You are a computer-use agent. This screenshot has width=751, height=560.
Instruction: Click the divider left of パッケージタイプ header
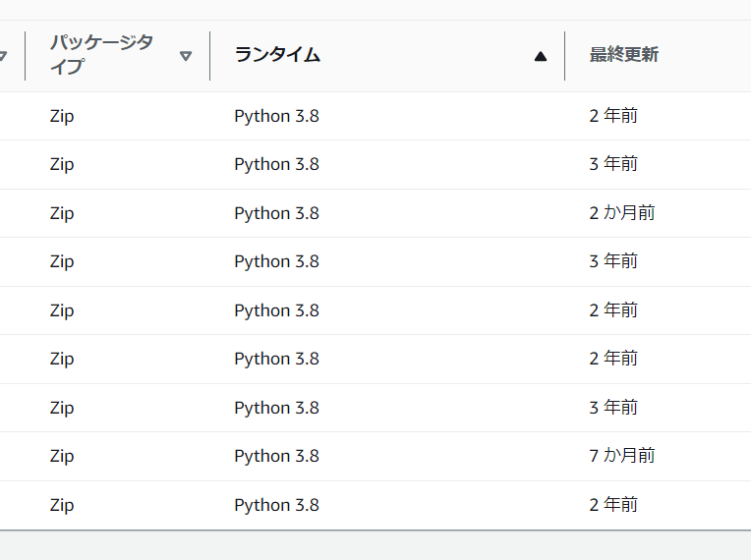26,56
